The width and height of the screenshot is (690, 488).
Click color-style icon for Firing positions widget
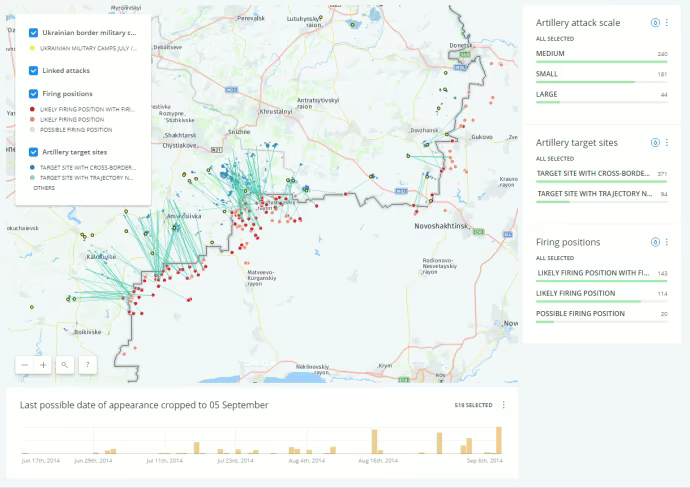coord(655,242)
